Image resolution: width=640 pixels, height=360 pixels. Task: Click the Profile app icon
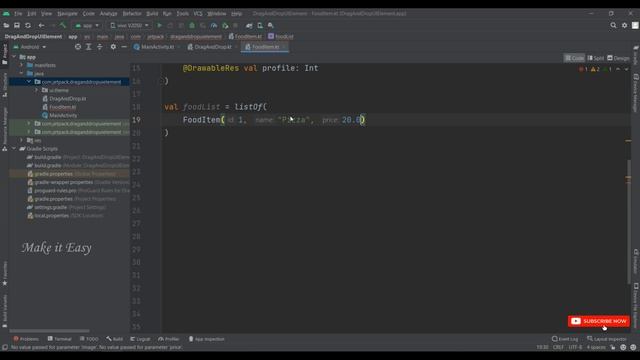[x=214, y=25]
